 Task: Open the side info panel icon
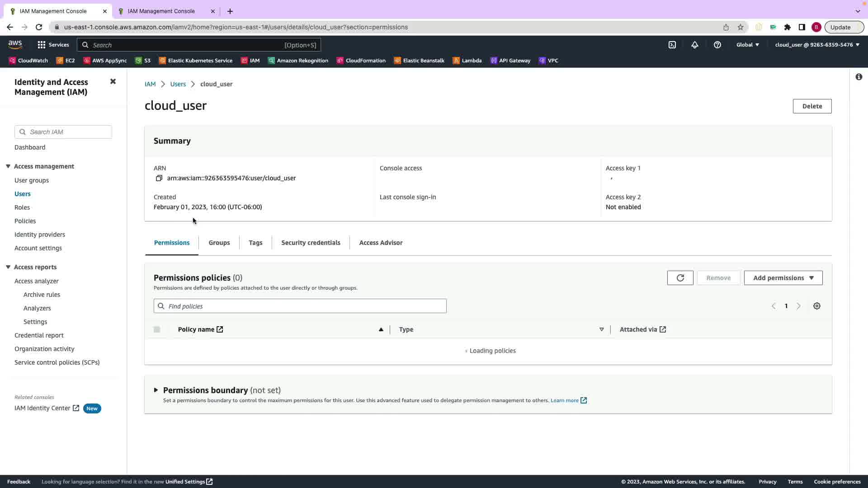coord(859,77)
